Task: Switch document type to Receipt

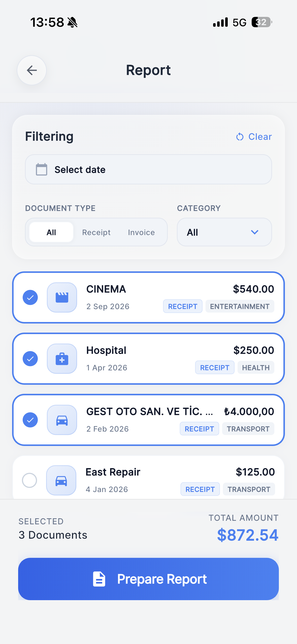Action: click(x=96, y=232)
